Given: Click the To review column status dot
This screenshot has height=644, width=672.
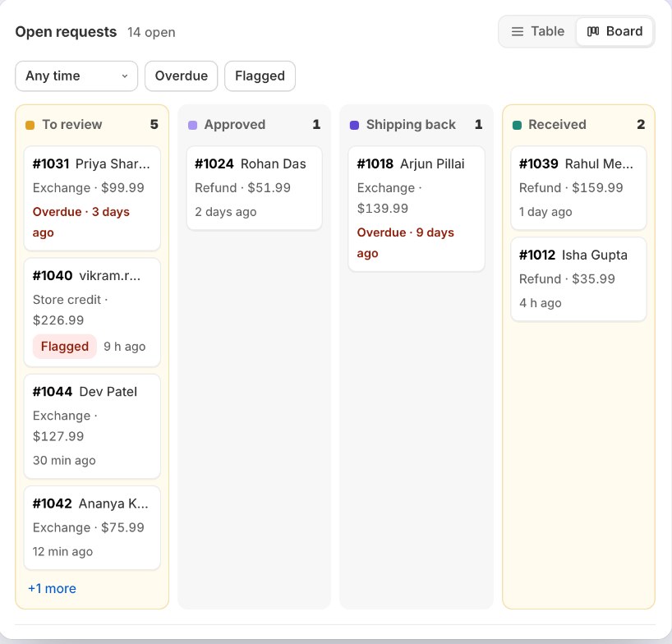Looking at the screenshot, I should coord(30,125).
